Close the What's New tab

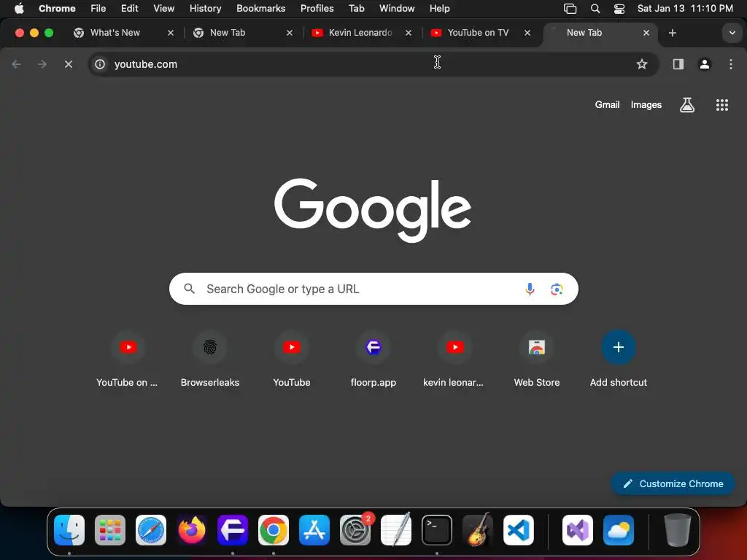(171, 33)
